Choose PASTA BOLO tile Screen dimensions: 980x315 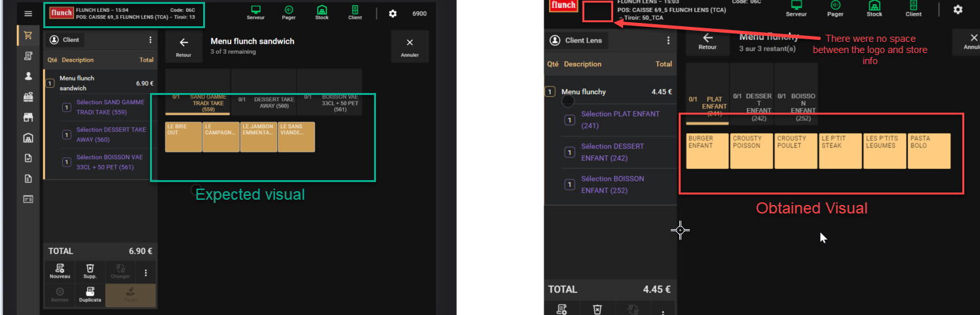[929, 151]
